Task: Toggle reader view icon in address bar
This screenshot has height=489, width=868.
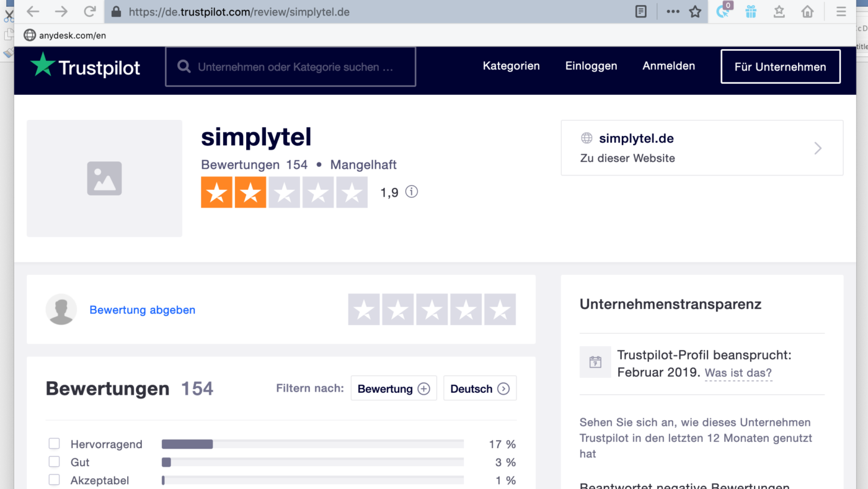Action: tap(641, 12)
